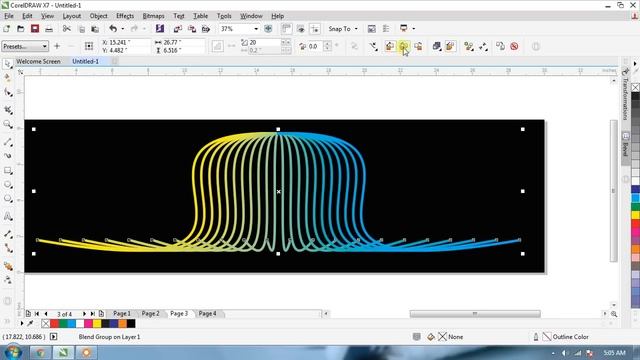Select the Ellipse tool
Screen dimensions: 640x360
click(x=8, y=185)
